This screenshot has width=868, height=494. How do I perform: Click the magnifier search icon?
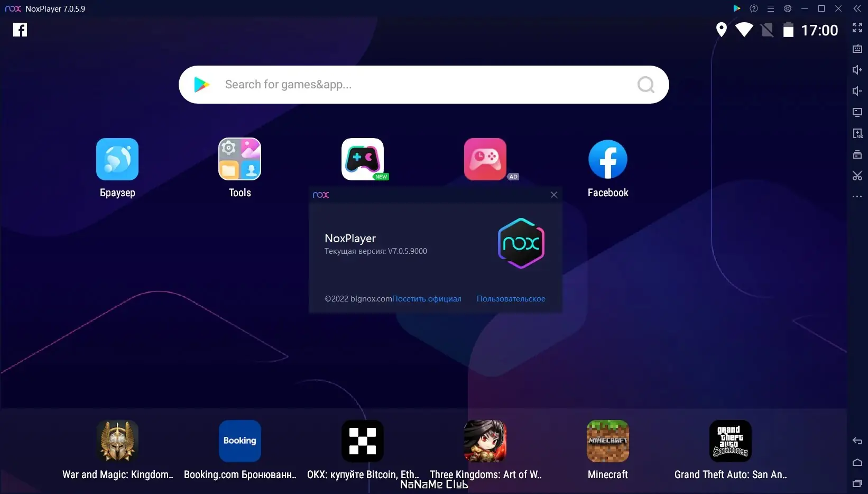pos(646,85)
